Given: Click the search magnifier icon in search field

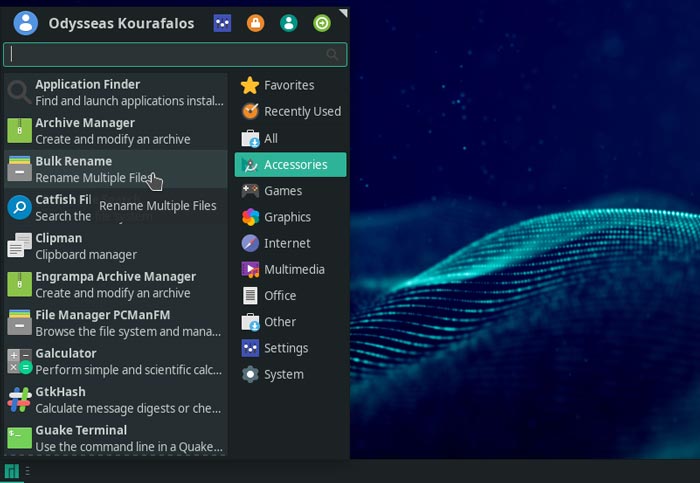Looking at the screenshot, I should 332,54.
